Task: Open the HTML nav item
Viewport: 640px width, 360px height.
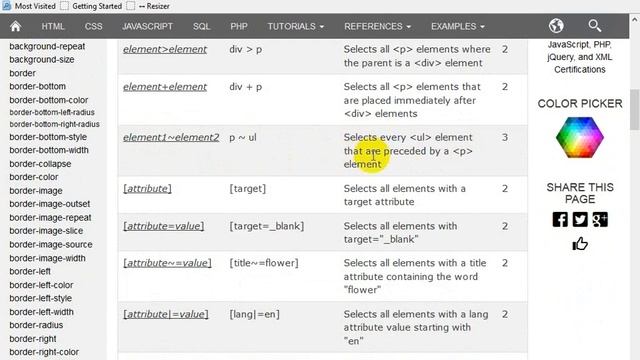Action: point(53,27)
